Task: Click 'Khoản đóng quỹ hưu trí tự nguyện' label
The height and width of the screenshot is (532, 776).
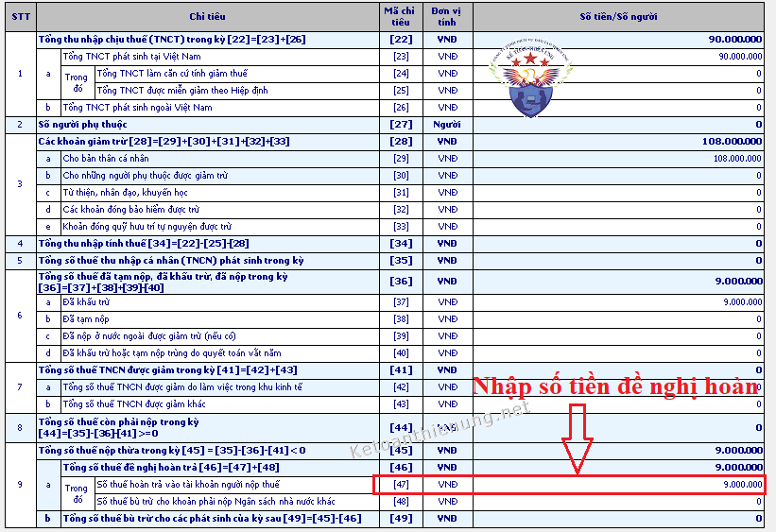Action: [147, 227]
